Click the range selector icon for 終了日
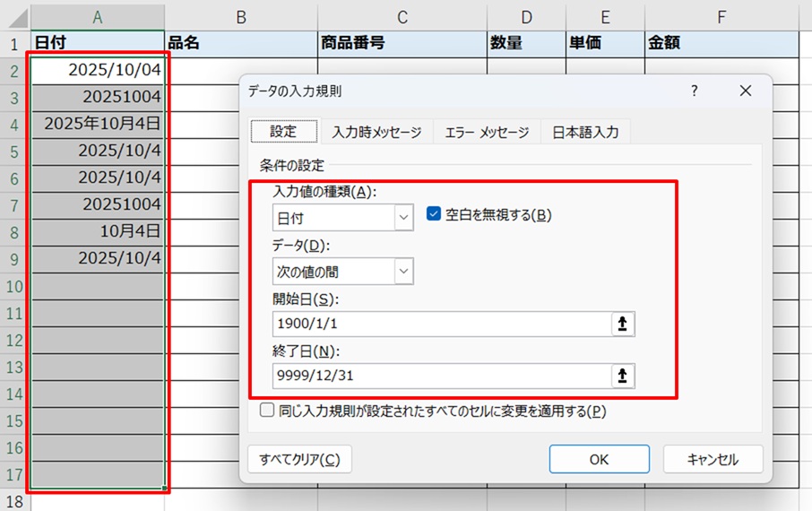812x511 pixels. click(622, 376)
